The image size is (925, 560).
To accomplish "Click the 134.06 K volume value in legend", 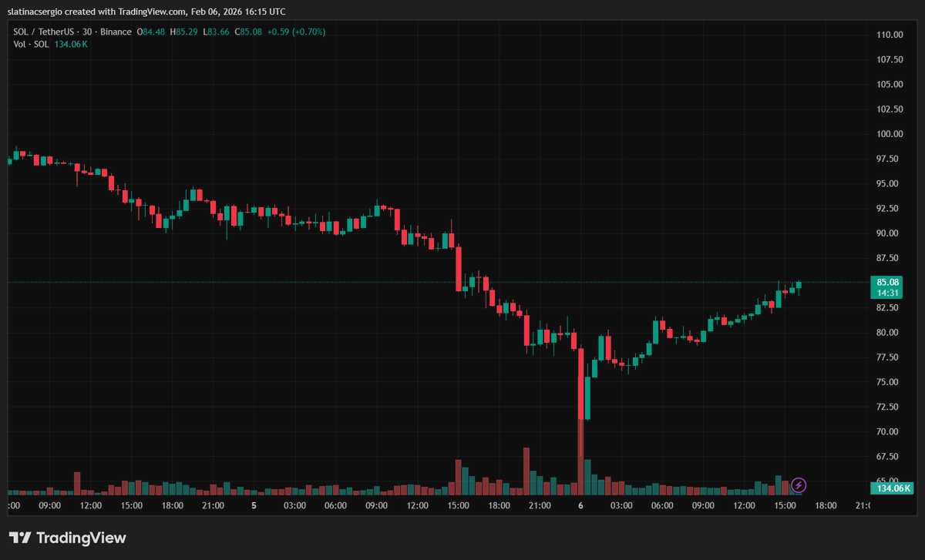I will pyautogui.click(x=70, y=44).
